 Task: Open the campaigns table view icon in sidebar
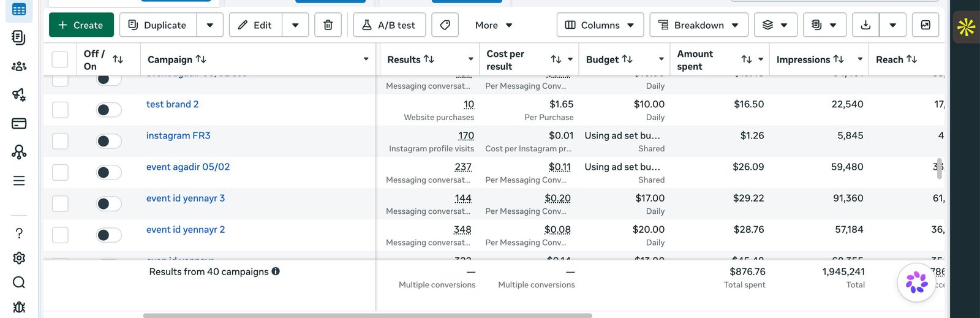coord(19,10)
